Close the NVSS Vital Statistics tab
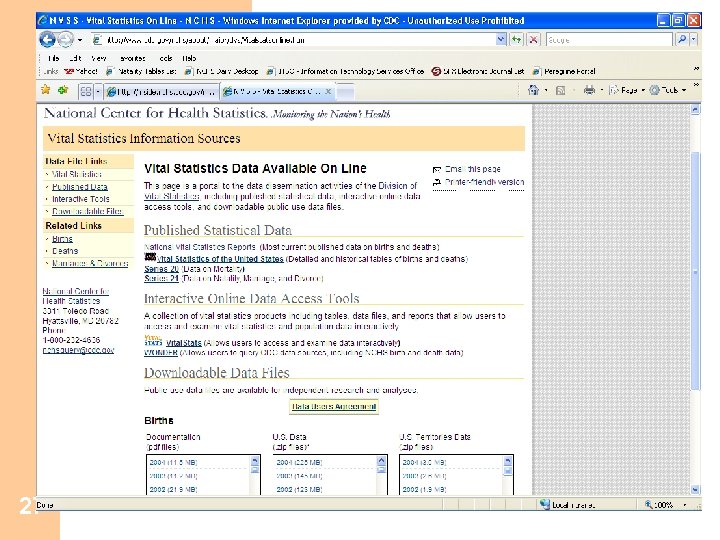 click(328, 91)
